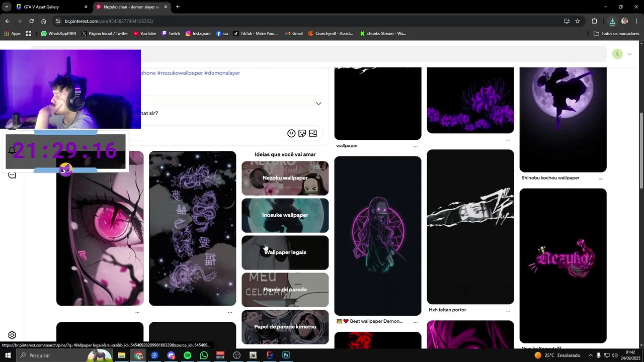This screenshot has width=644, height=362.
Task: Open Pinterest messages icon in left sidebar
Action: pyautogui.click(x=12, y=175)
